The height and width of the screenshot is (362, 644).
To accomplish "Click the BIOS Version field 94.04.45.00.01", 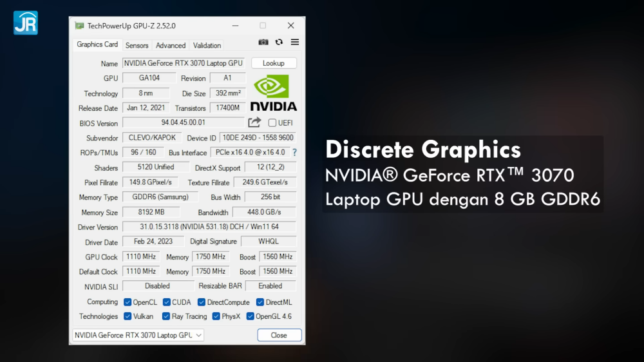I will 183,122.
